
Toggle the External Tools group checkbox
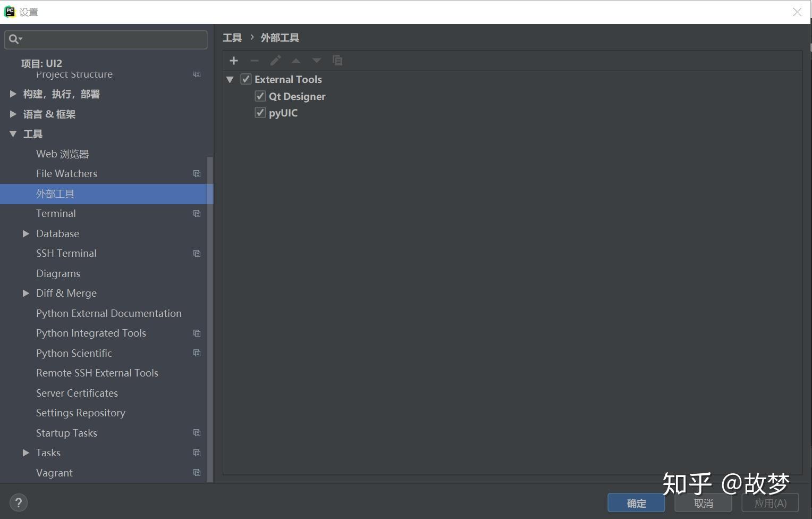click(x=246, y=78)
